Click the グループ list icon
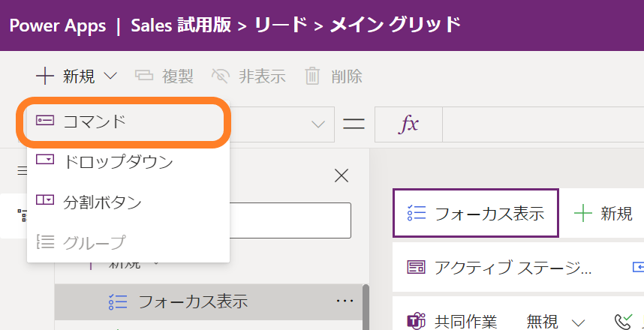The width and height of the screenshot is (644, 330). [x=45, y=241]
